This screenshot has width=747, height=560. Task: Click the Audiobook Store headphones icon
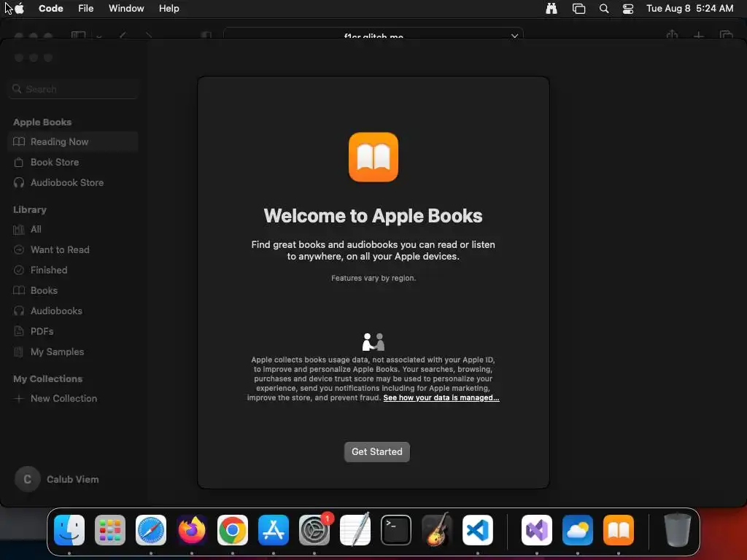point(18,182)
